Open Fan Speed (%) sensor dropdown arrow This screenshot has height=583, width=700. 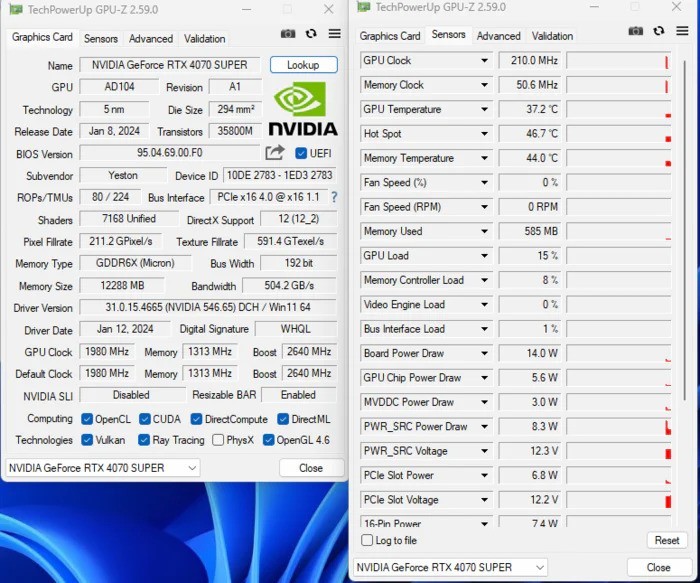click(x=484, y=182)
